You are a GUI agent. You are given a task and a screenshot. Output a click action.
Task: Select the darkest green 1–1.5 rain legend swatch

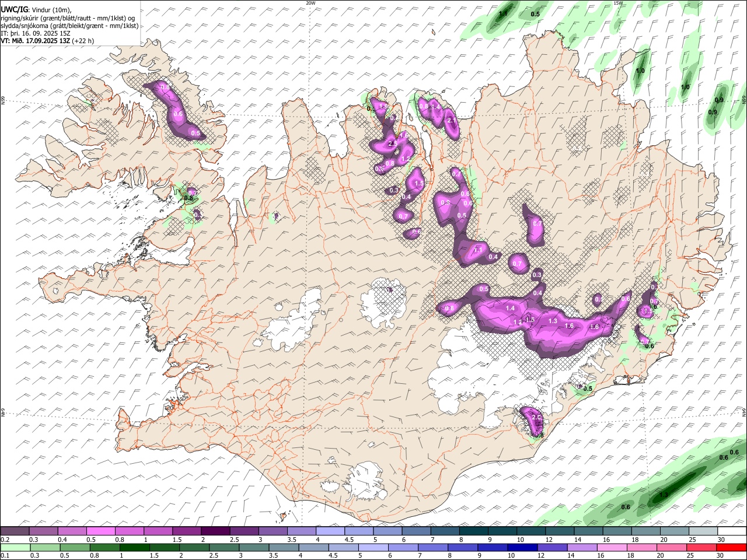(135, 547)
